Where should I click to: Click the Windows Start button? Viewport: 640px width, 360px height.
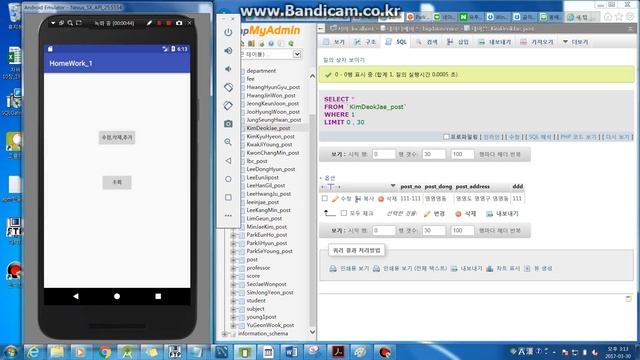11,352
